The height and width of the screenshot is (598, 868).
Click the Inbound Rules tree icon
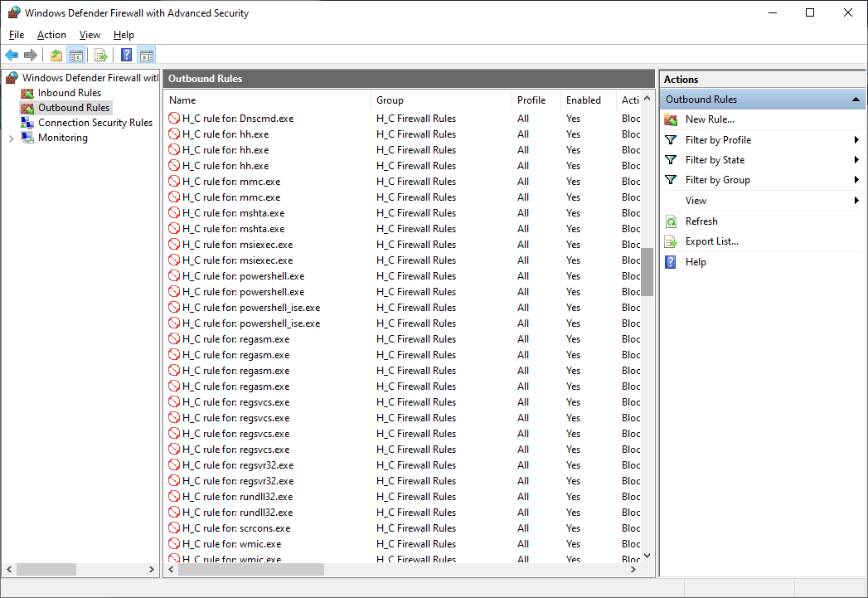pos(27,93)
